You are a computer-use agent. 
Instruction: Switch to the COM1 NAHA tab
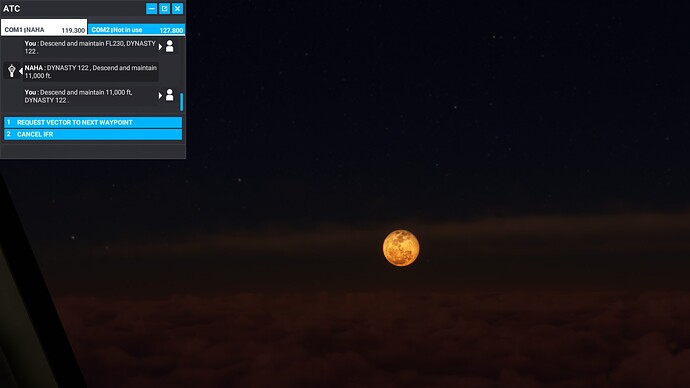point(44,27)
